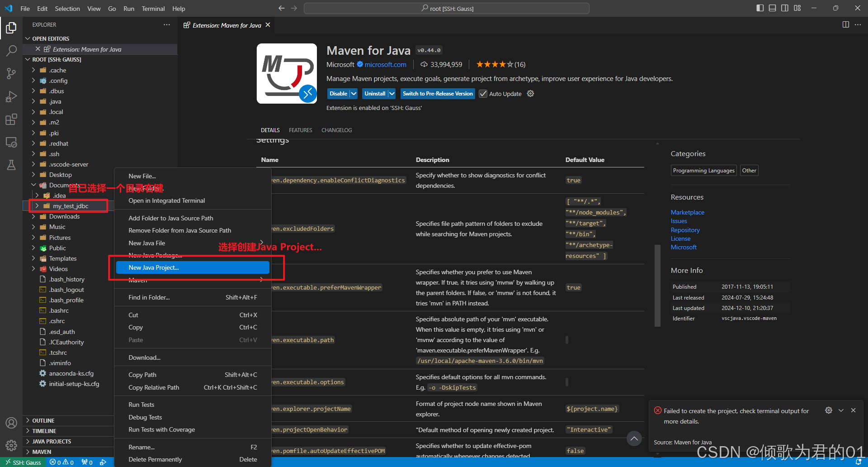868x467 pixels.
Task: Open the Explorer view in activity bar
Action: point(11,28)
